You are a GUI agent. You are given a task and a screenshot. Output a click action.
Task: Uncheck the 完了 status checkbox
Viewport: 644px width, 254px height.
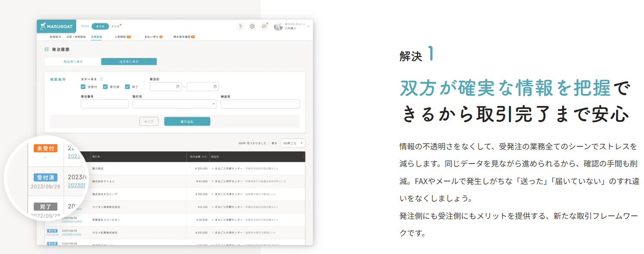point(127,87)
